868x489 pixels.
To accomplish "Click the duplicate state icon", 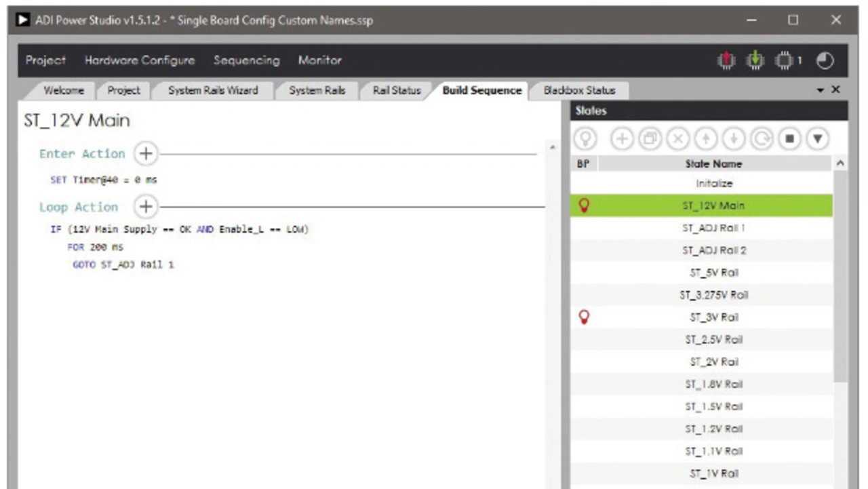I will 650,139.
